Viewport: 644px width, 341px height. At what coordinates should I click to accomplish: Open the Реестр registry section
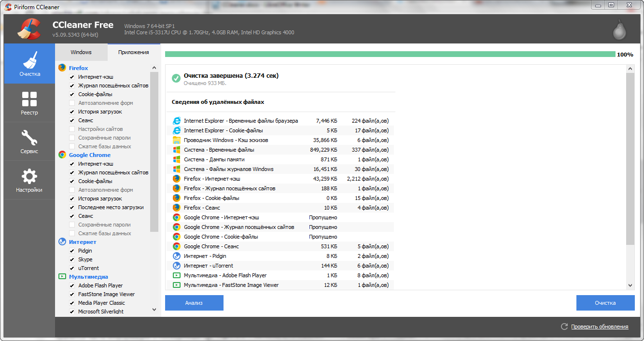pyautogui.click(x=29, y=103)
